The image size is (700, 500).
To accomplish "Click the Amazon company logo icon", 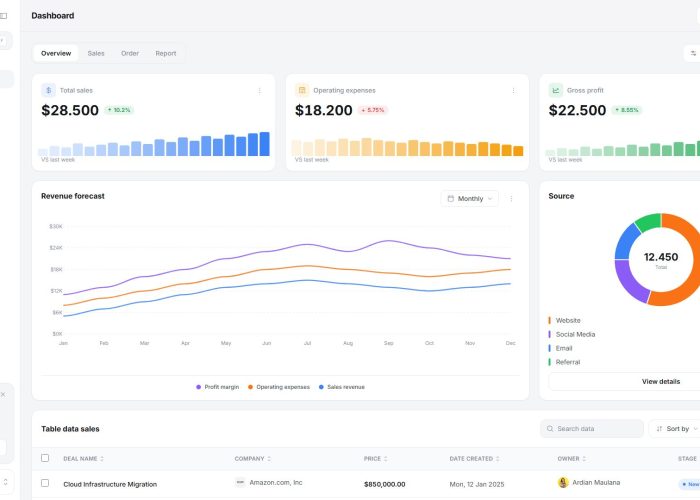I will pyautogui.click(x=240, y=483).
